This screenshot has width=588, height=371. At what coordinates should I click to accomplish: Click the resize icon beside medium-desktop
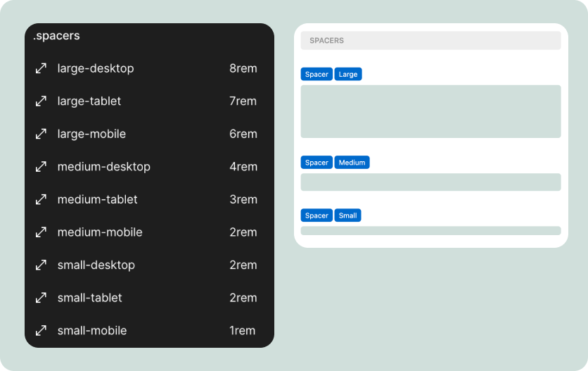(x=41, y=167)
